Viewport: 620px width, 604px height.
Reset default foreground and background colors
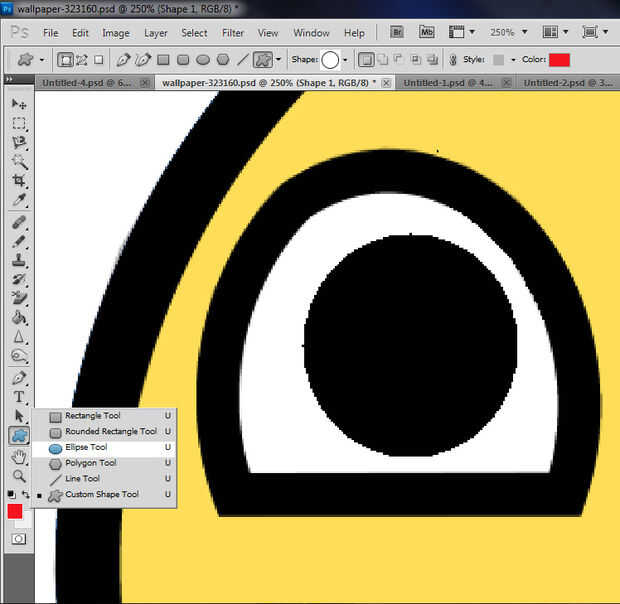(x=11, y=495)
